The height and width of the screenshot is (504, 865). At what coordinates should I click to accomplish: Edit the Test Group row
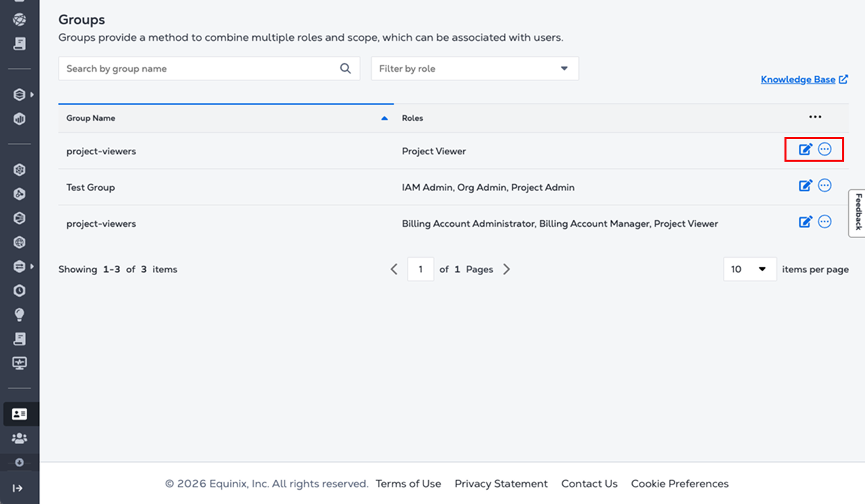coord(805,186)
